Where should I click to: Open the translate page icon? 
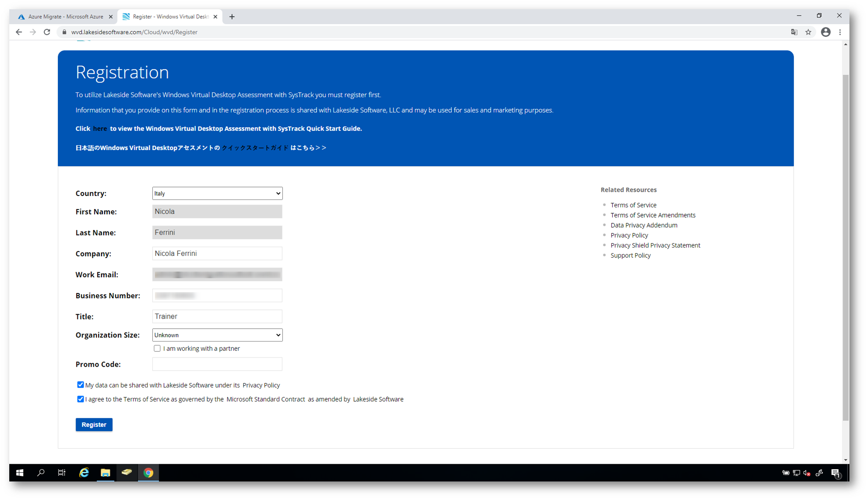coord(794,32)
